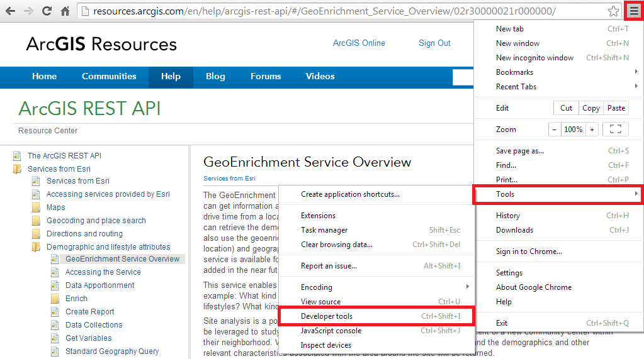Click the Services from Esri breadcrumb link

229,179
